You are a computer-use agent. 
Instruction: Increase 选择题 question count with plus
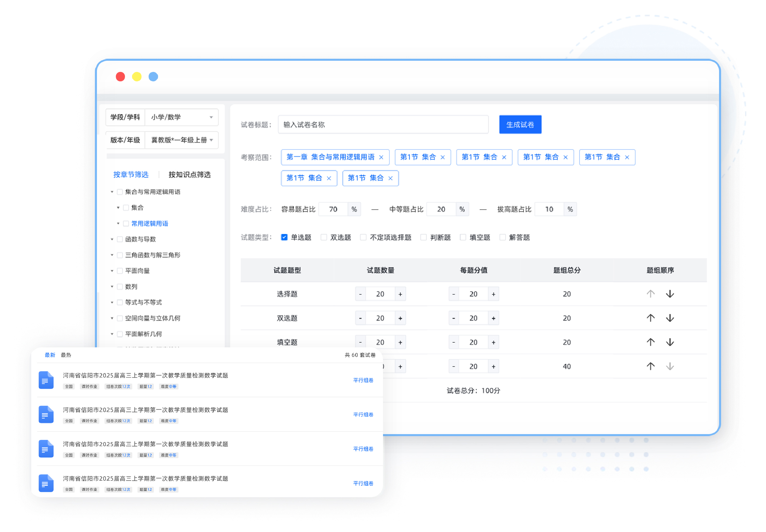click(x=400, y=294)
